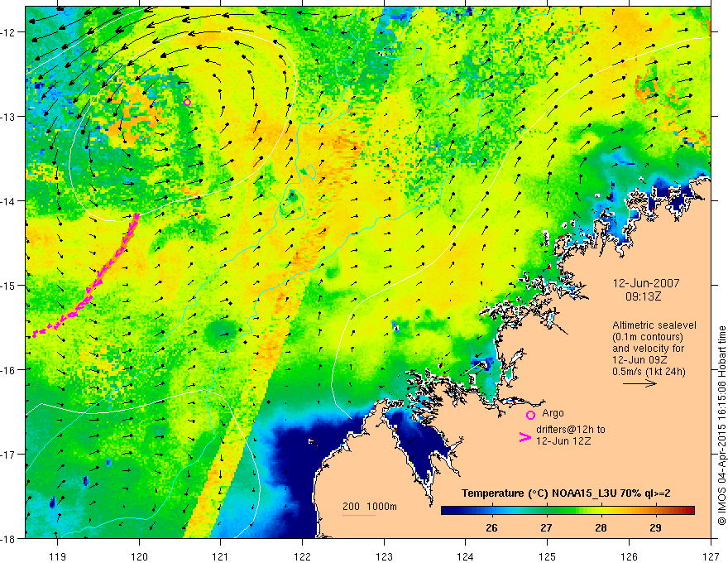This screenshot has width=728, height=563.
Task: Click the 120 longitude axis label
Action: click(x=139, y=556)
